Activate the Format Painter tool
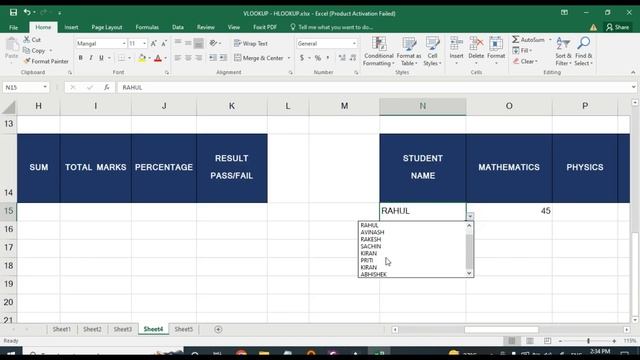 point(46,61)
